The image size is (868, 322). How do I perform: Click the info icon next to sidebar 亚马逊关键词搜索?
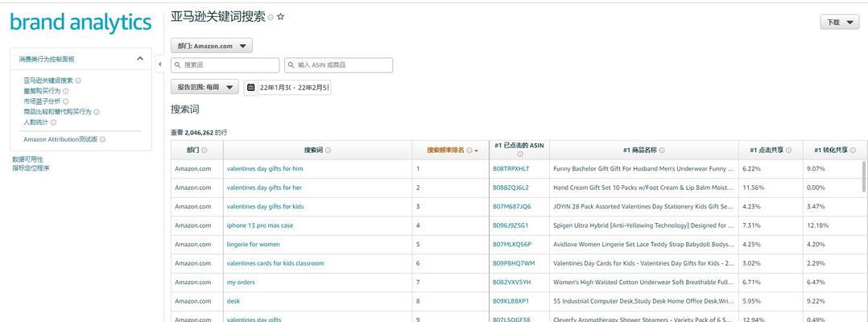pos(78,80)
